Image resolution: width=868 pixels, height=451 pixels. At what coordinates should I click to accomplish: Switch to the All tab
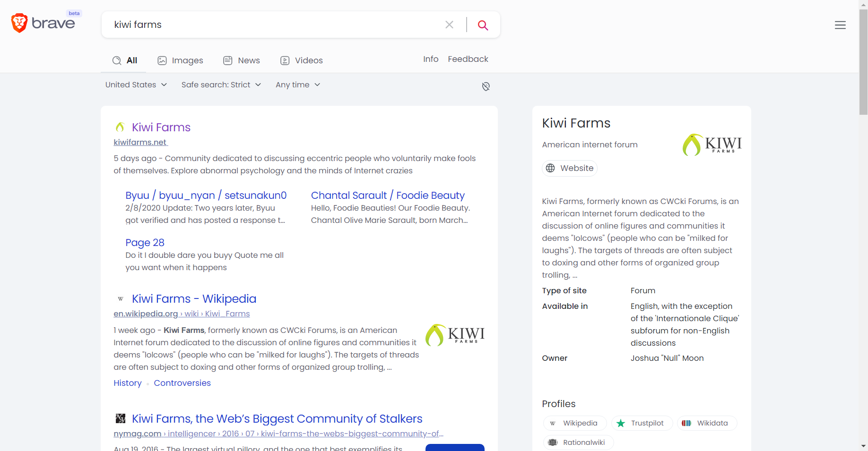(x=124, y=60)
